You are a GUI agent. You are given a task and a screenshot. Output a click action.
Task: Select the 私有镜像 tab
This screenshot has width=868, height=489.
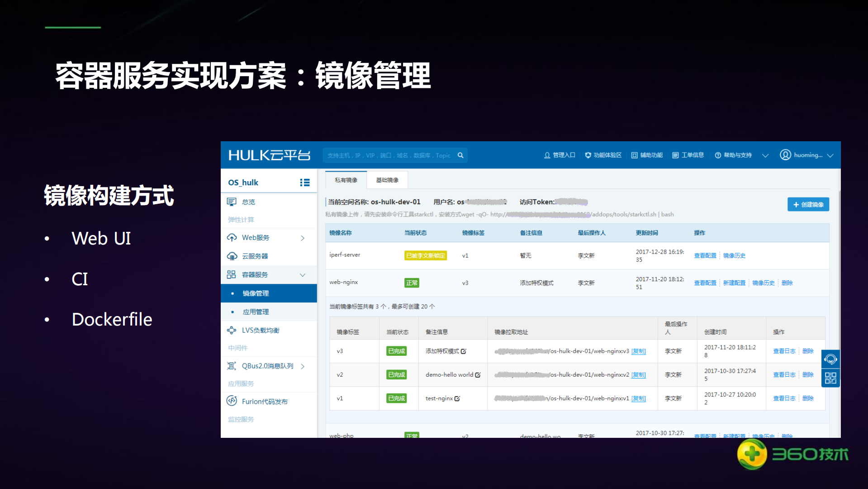[x=345, y=179]
